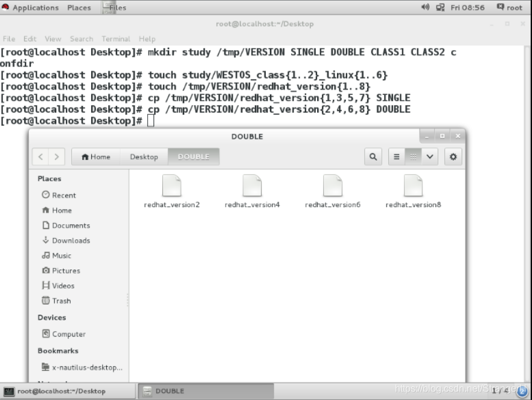Click the Recent clock icon

pos(45,195)
